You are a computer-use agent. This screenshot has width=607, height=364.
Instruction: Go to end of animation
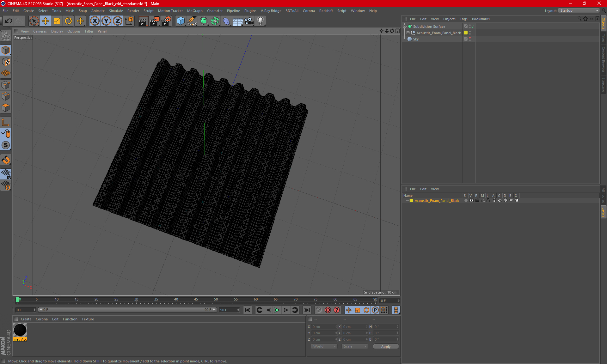pyautogui.click(x=307, y=310)
